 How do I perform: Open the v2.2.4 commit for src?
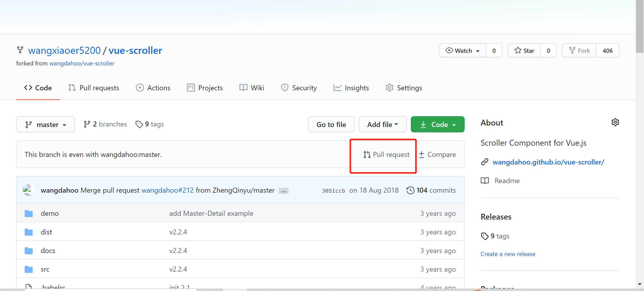tap(178, 269)
